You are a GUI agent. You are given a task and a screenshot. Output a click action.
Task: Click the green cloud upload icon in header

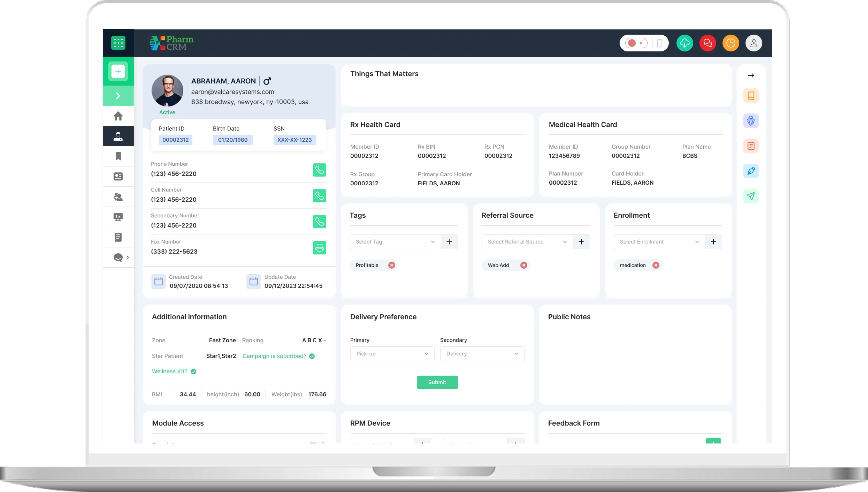click(x=685, y=43)
